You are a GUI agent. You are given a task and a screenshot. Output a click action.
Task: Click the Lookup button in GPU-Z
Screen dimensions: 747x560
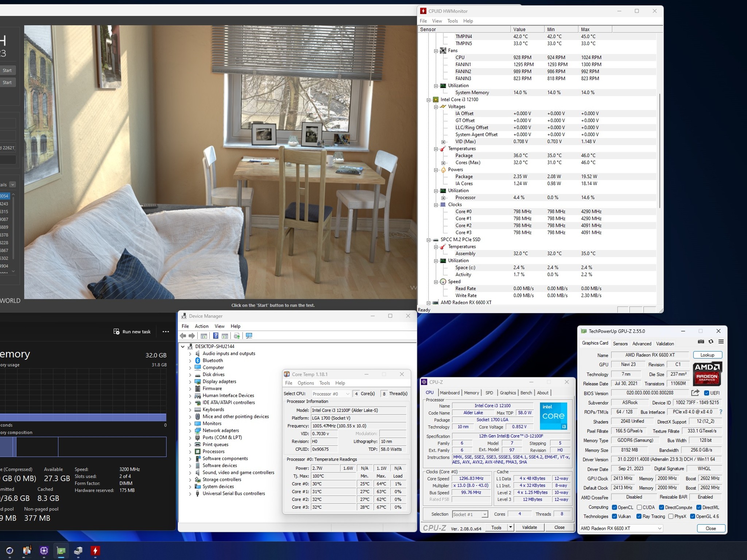click(x=707, y=355)
